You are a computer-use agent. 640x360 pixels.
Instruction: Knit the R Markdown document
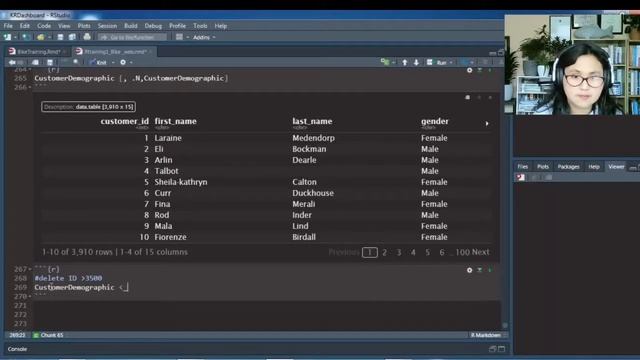point(98,62)
